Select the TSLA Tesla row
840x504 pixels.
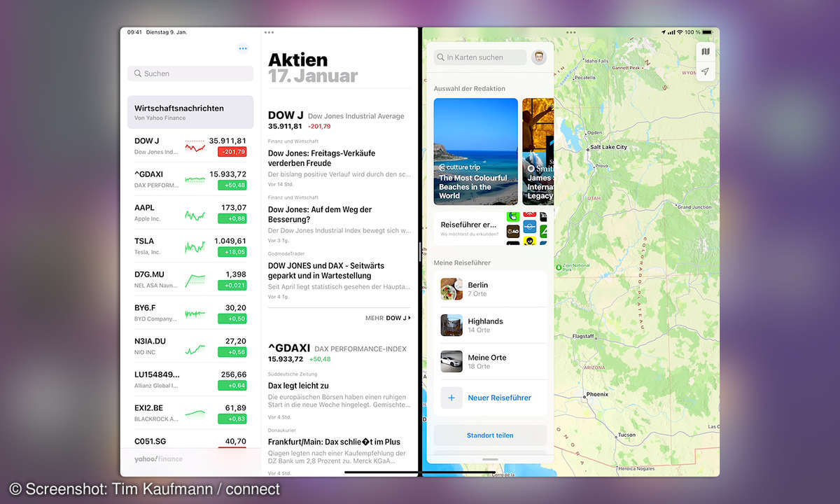pyautogui.click(x=190, y=246)
